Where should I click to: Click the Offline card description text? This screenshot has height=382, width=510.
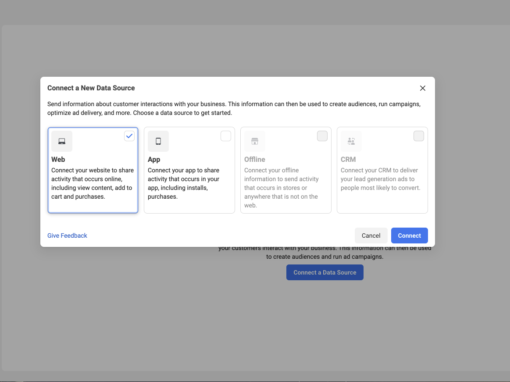coord(281,188)
